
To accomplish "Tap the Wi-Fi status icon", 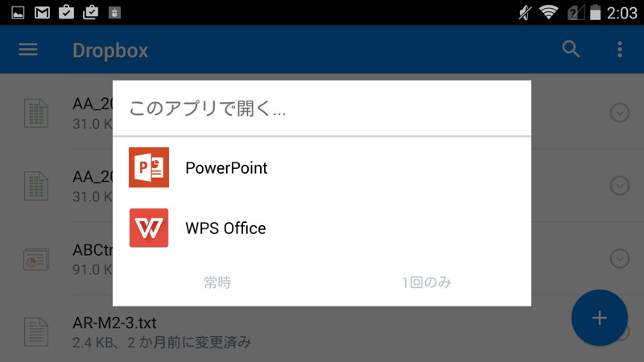I will coord(549,12).
